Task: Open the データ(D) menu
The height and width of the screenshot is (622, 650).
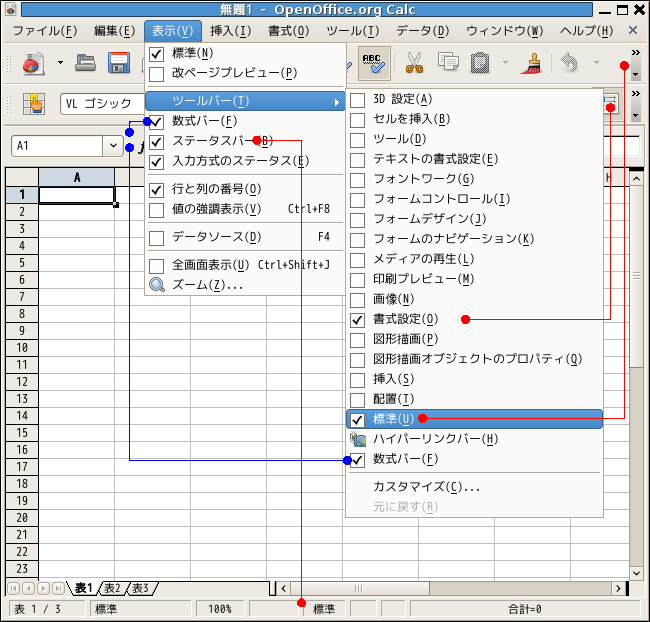Action: pos(423,31)
